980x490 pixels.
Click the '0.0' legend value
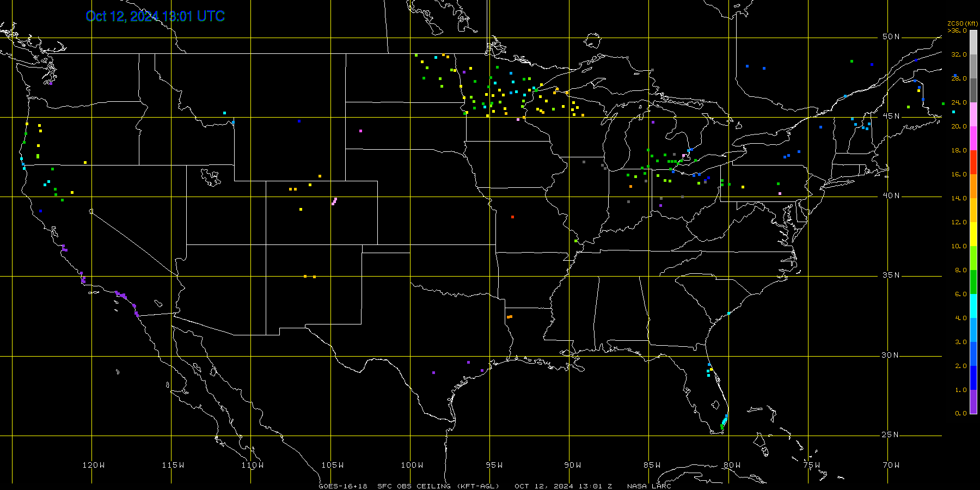pos(961,413)
